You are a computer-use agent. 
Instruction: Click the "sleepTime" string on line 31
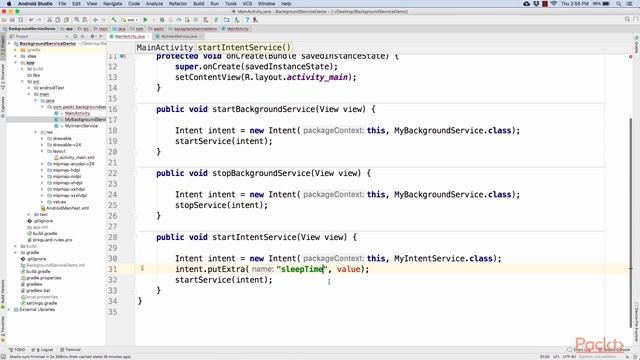301,269
